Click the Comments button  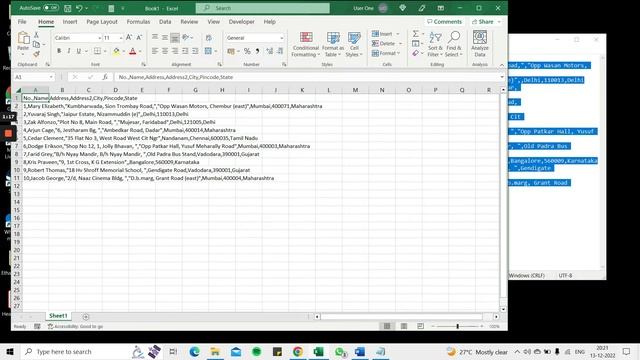pyautogui.click(x=444, y=22)
